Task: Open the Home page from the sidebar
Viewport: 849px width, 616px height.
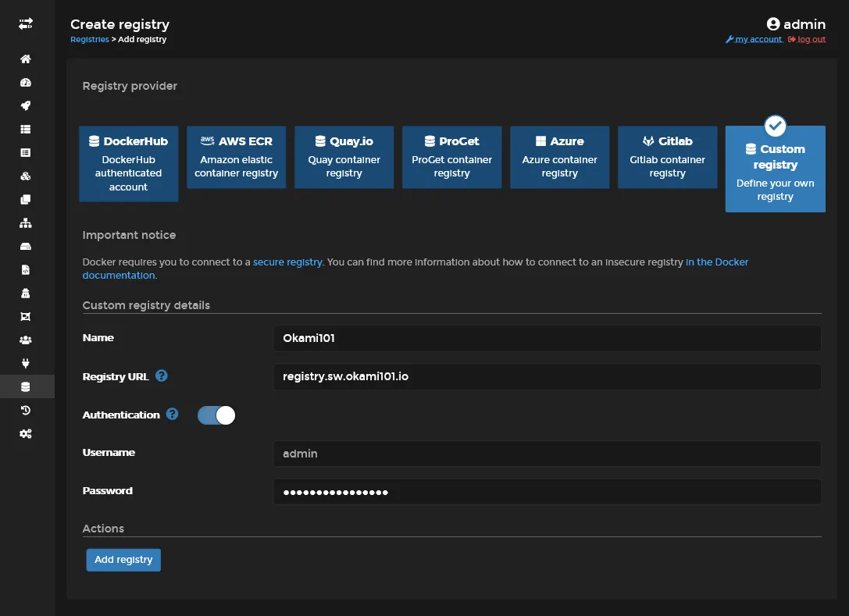Action: click(25, 59)
